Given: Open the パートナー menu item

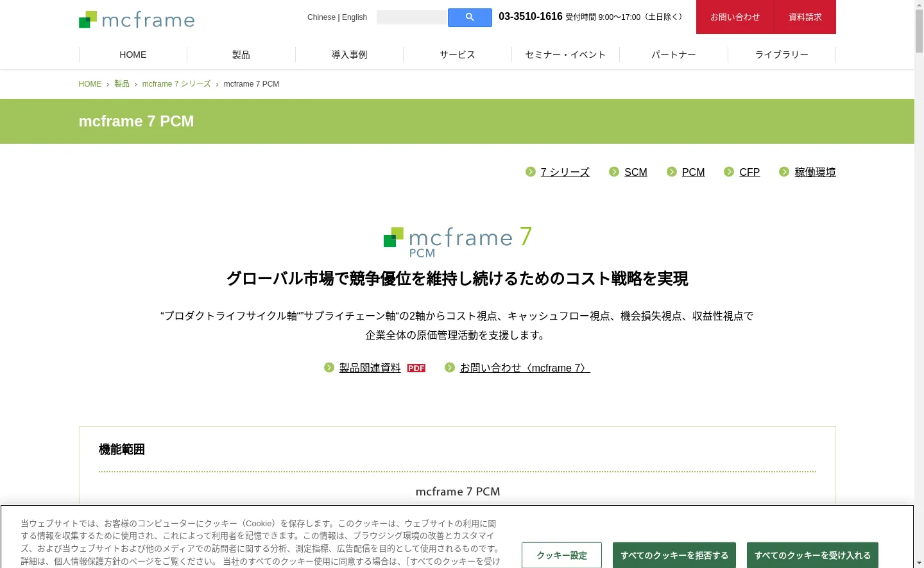Looking at the screenshot, I should [x=674, y=55].
